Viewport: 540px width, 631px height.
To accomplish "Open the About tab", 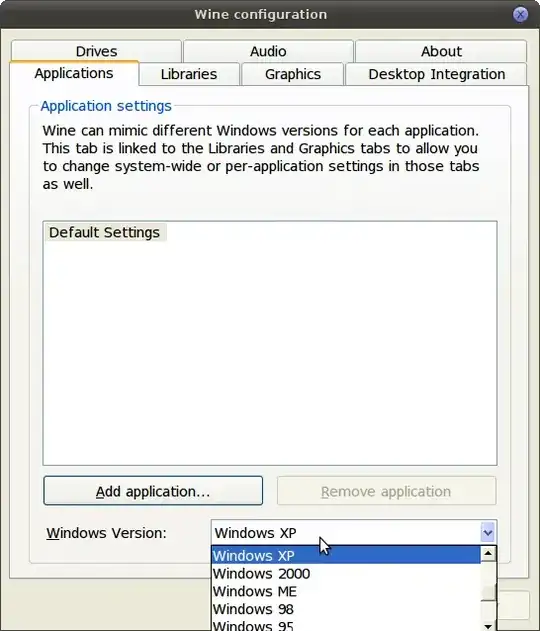I will [441, 51].
